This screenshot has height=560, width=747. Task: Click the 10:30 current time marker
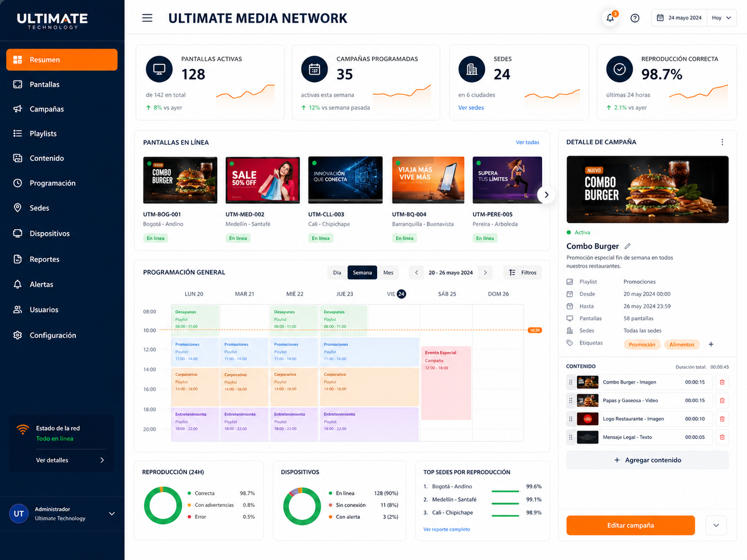click(x=535, y=330)
